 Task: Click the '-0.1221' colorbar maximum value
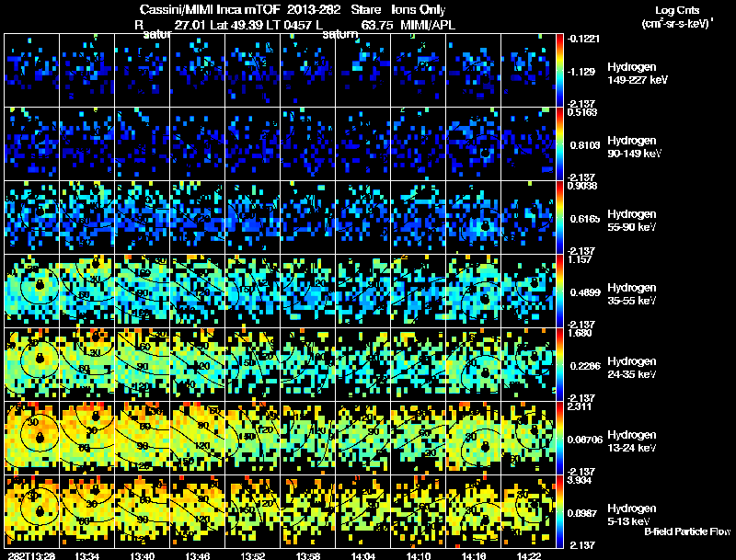583,39
